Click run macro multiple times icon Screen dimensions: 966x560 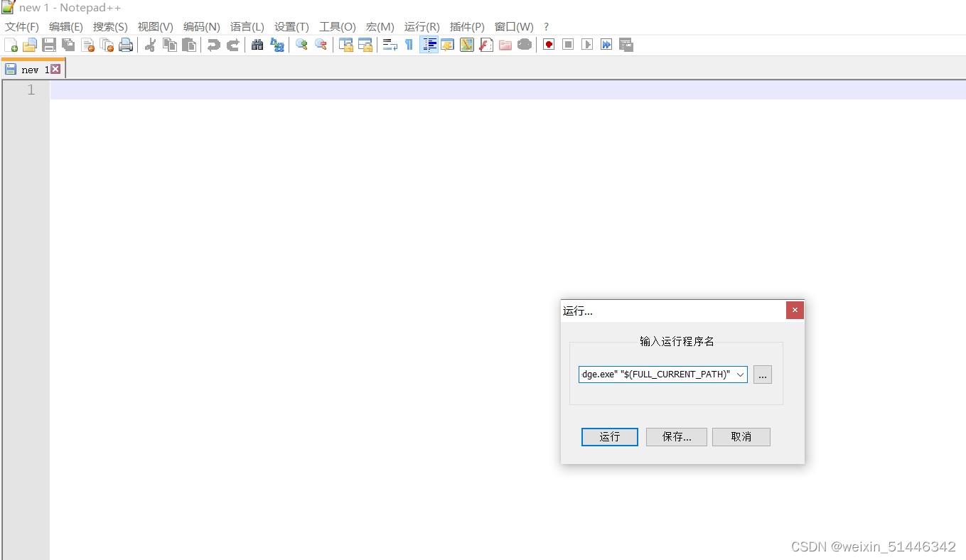tap(606, 45)
